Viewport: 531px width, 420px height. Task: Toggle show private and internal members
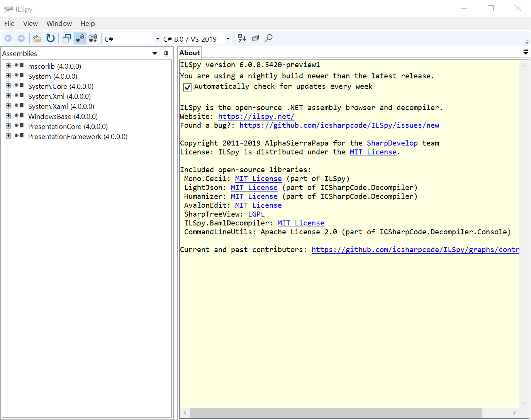[80, 38]
